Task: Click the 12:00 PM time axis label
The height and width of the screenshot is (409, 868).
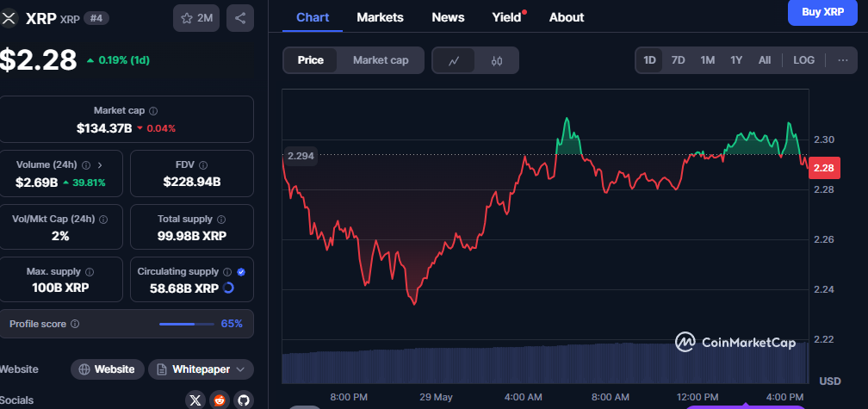Action: [697, 397]
